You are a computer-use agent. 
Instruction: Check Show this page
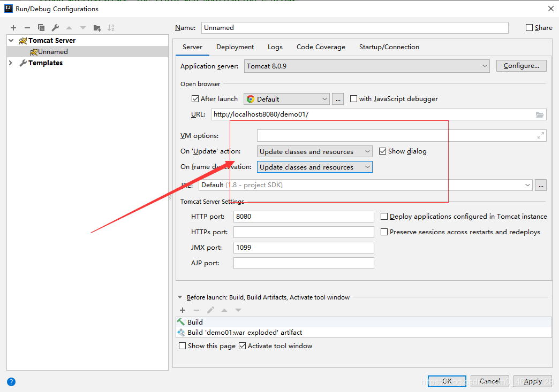click(182, 346)
